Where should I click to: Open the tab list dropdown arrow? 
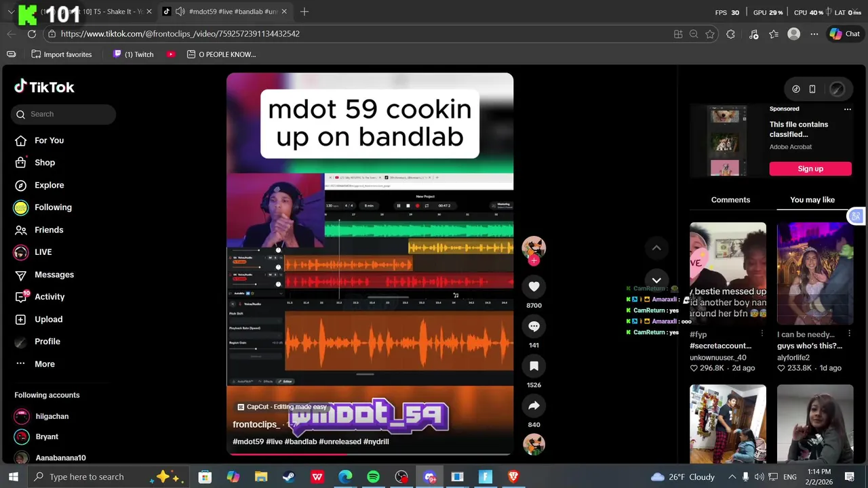[11, 12]
